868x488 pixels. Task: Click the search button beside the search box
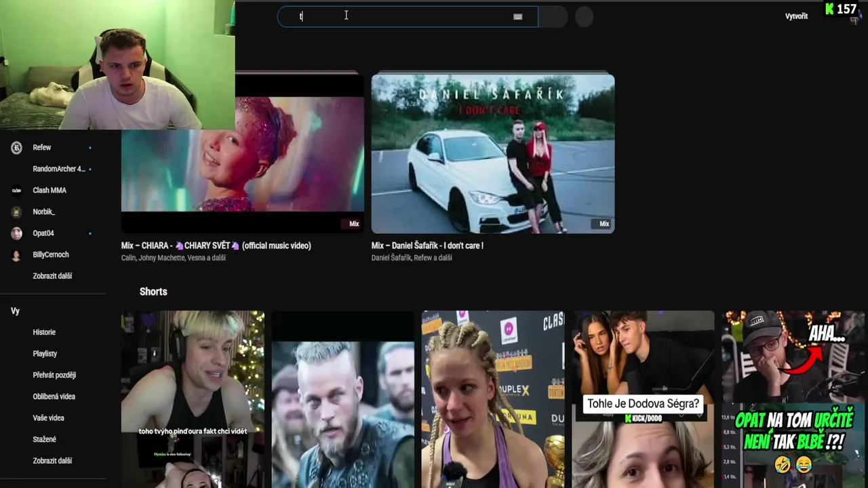tap(553, 16)
